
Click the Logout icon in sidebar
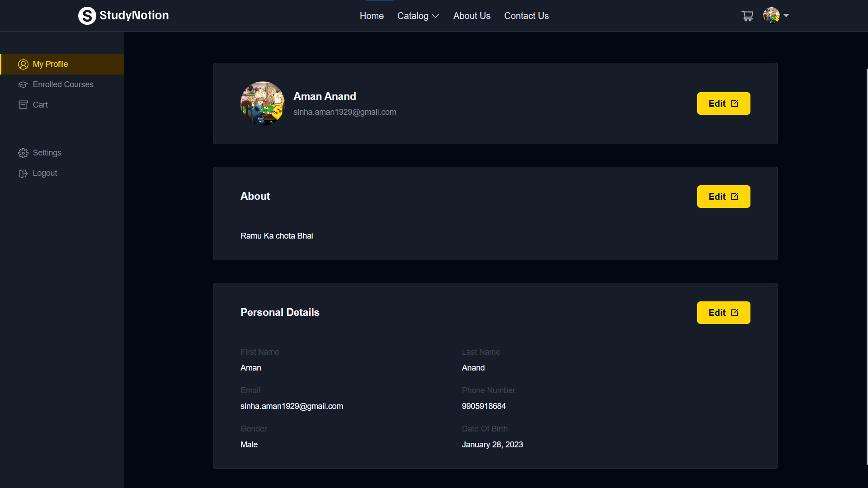click(x=23, y=174)
